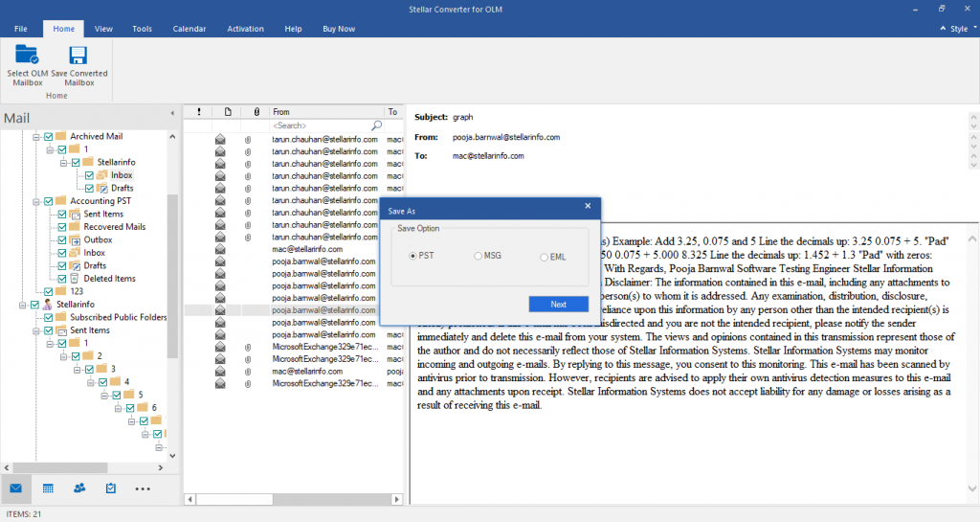This screenshot has height=522, width=980.
Task: Click the Select OLM Mailbox icon
Action: [x=27, y=55]
